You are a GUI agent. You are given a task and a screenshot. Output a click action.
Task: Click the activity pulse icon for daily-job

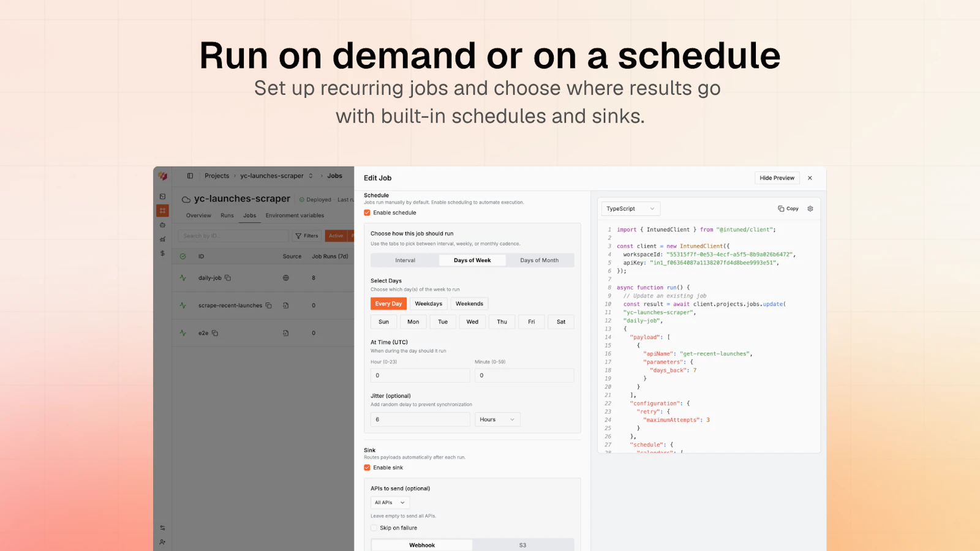[x=183, y=278]
